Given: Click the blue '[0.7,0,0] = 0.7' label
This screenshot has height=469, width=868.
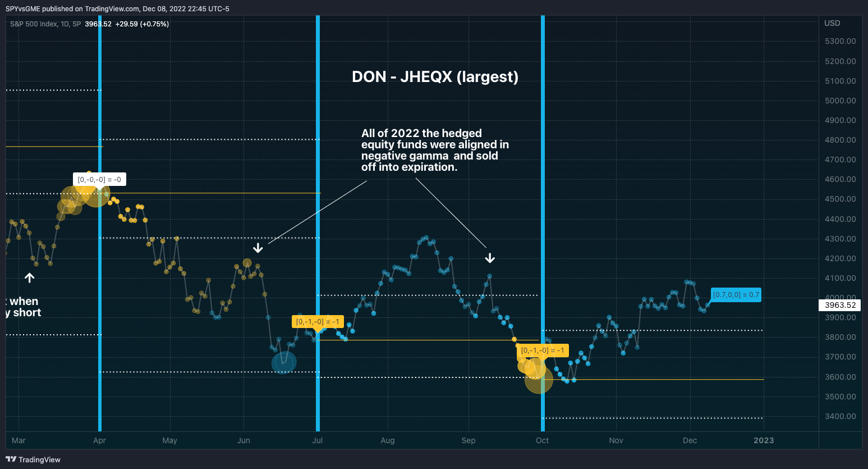Looking at the screenshot, I should (736, 295).
